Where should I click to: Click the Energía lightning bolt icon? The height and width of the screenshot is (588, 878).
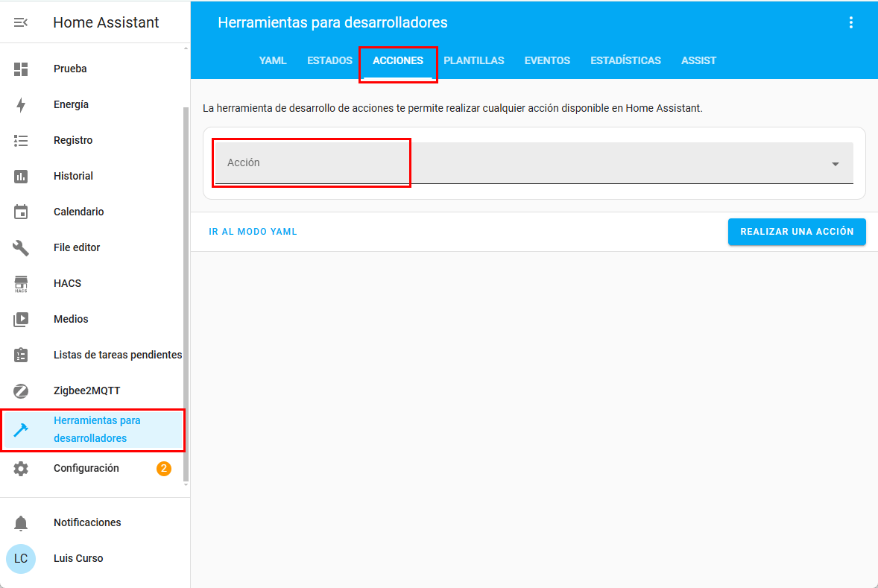(x=21, y=105)
